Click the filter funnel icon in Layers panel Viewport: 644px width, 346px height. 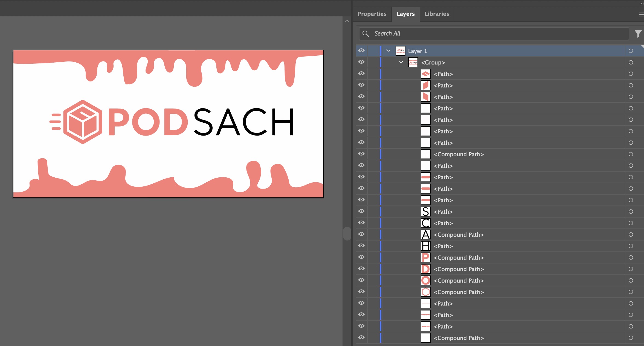coord(638,34)
